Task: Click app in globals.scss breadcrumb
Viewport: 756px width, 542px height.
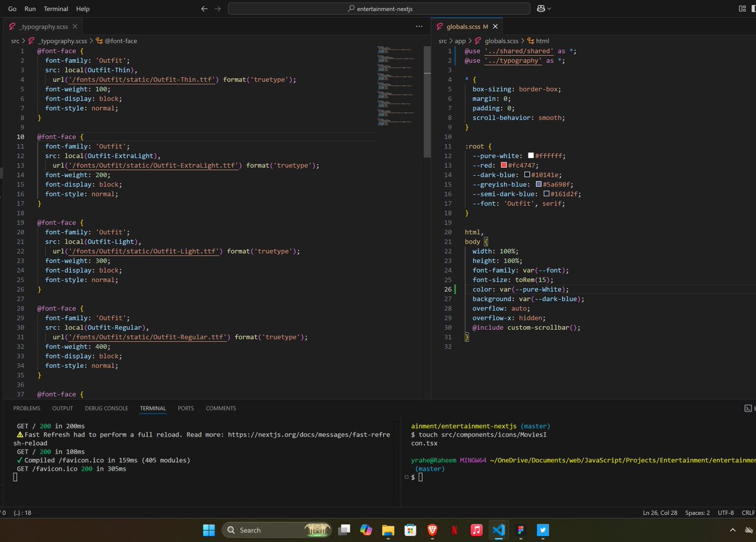Action: tap(460, 41)
